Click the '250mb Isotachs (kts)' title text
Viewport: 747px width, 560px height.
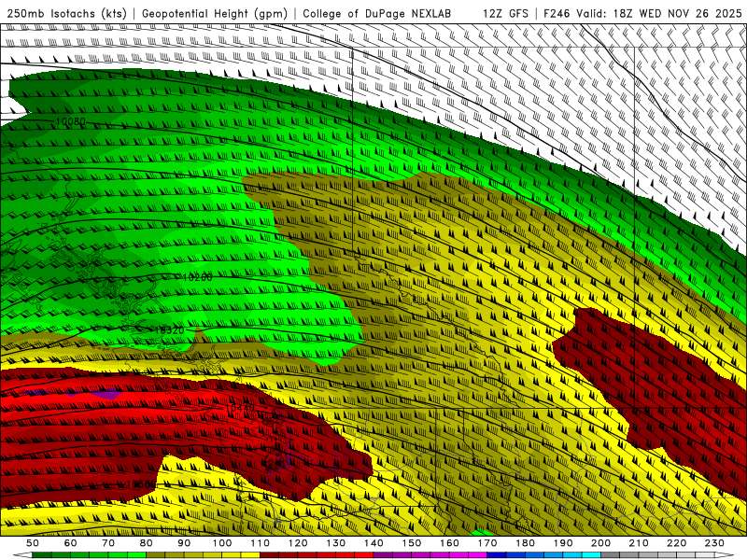click(x=66, y=13)
